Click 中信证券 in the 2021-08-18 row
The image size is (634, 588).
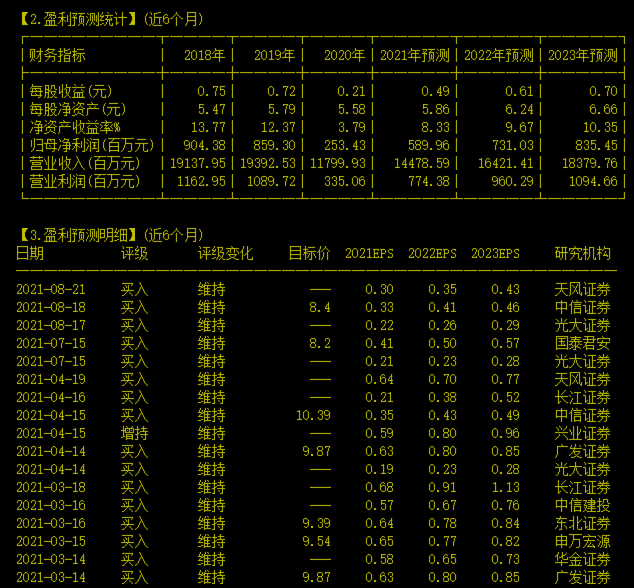point(582,307)
